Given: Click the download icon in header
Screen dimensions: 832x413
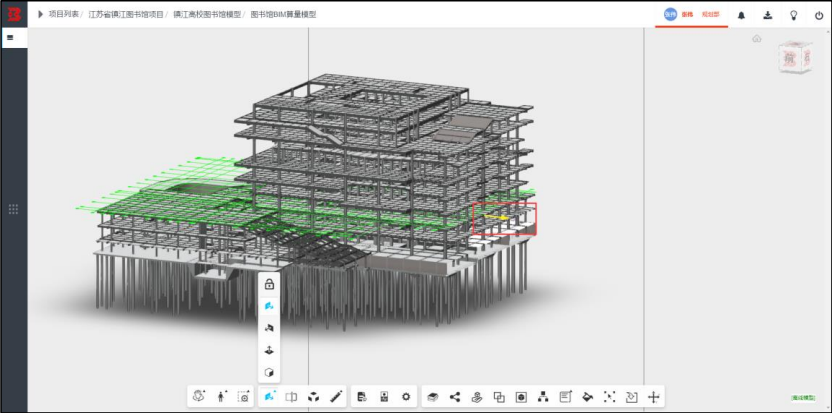Looking at the screenshot, I should click(767, 15).
